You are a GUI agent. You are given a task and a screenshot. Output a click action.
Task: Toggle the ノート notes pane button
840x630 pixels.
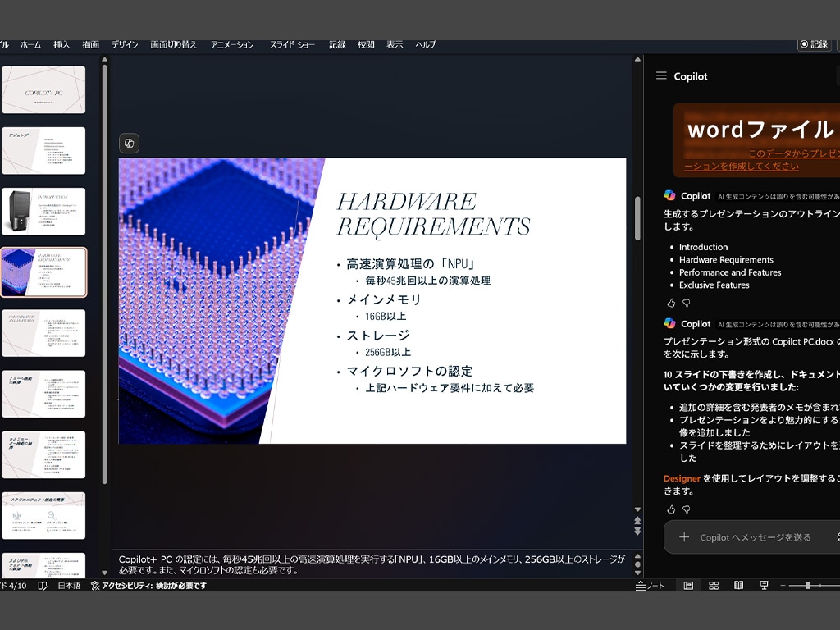point(650,586)
